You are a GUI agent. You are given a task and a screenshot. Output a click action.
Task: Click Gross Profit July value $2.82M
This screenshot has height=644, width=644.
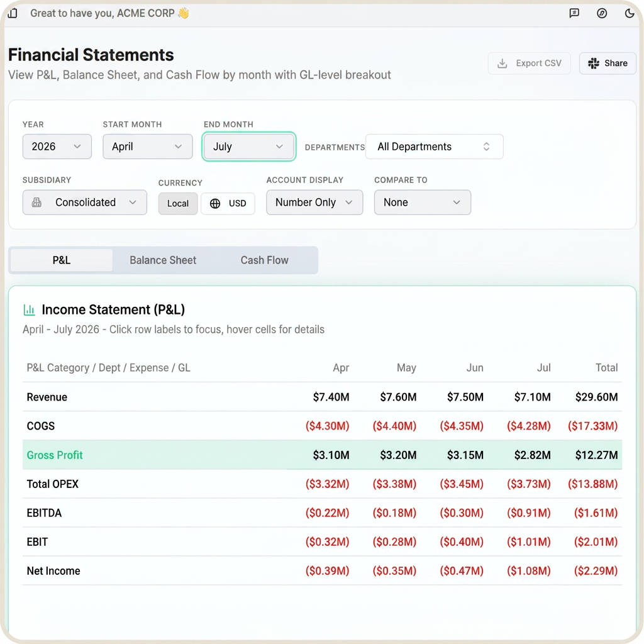532,455
